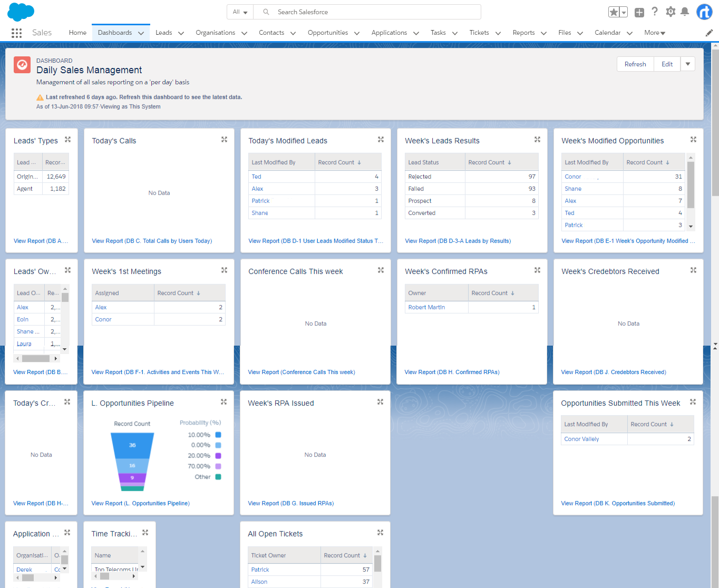
Task: Open View Report DB D-3-A Leads by Results
Action: [x=458, y=241]
